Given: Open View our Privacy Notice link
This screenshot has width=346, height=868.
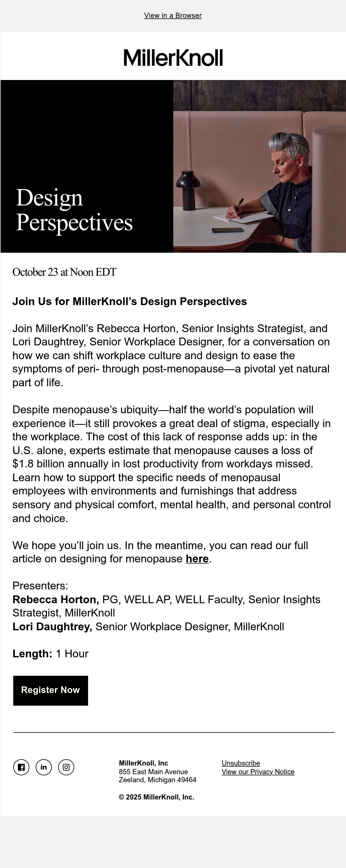Looking at the screenshot, I should click(258, 772).
